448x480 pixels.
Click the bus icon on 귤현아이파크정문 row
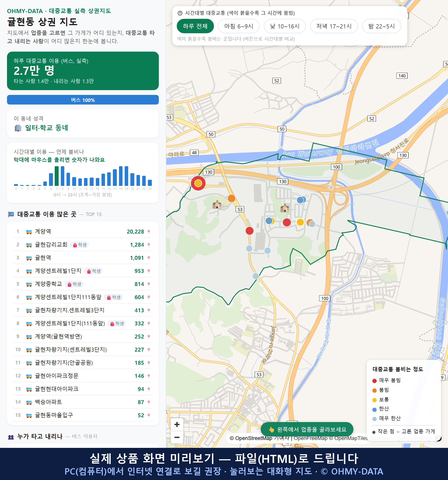29,376
